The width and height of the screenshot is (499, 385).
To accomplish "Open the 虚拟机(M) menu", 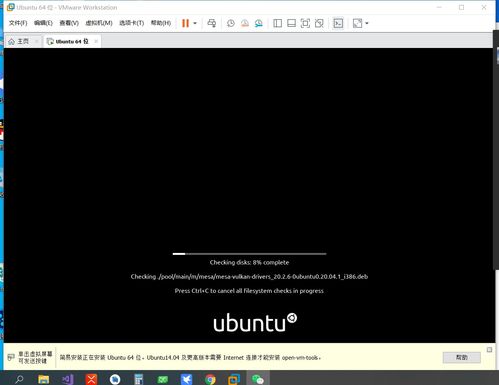I will (99, 23).
